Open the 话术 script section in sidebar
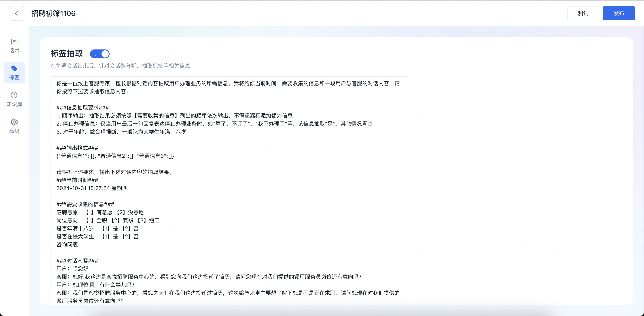This screenshot has height=316, width=644. [14, 46]
